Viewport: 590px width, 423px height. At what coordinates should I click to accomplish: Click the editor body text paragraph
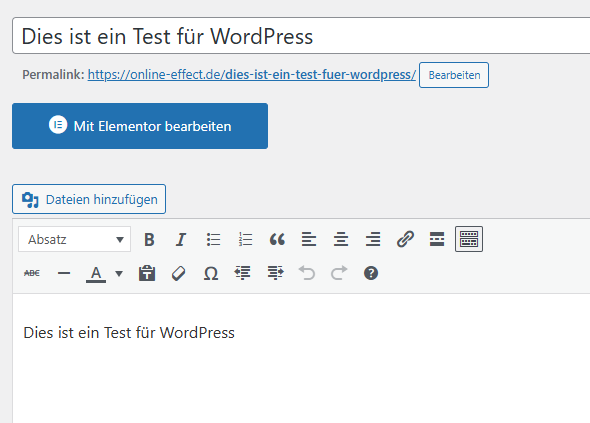(x=129, y=333)
